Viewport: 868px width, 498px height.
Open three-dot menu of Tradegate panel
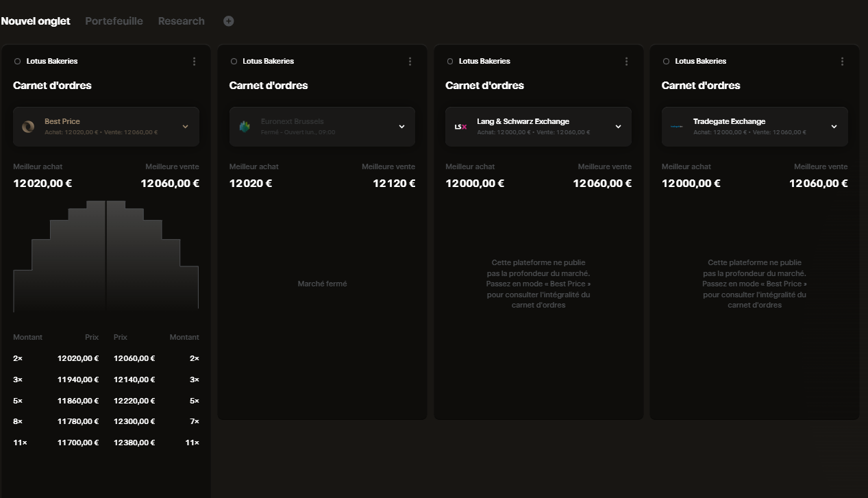pyautogui.click(x=842, y=61)
